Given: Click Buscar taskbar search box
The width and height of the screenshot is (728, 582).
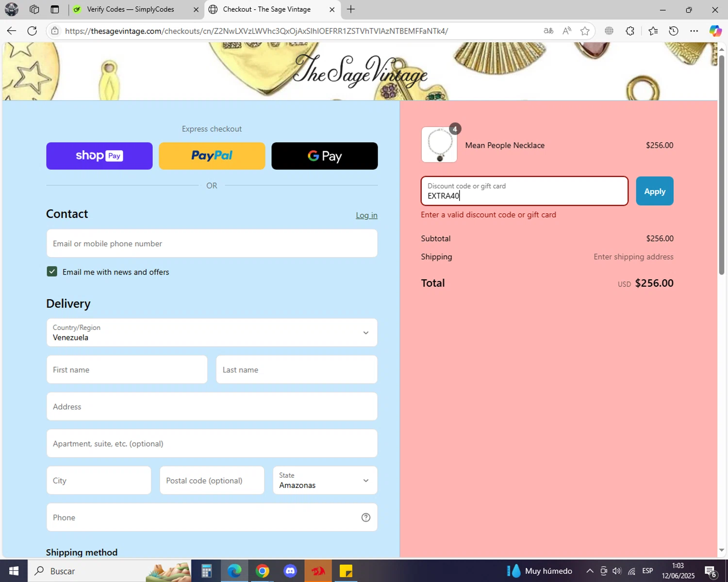Looking at the screenshot, I should [110, 571].
